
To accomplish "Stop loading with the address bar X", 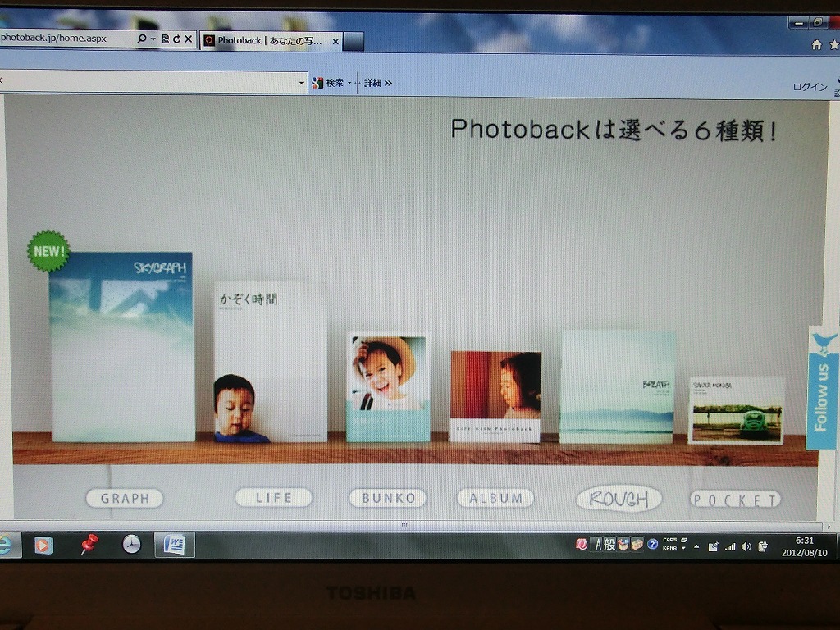I will click(x=188, y=39).
